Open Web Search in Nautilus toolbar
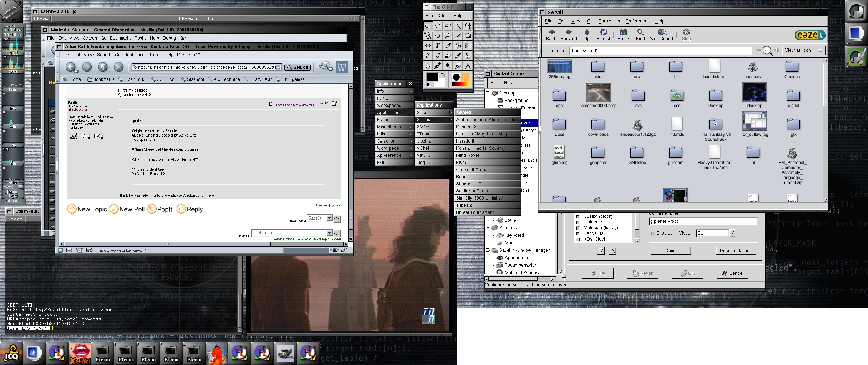 click(662, 35)
